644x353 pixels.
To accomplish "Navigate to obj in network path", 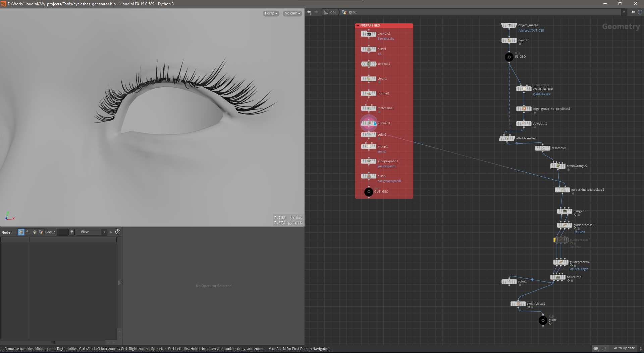I will [x=332, y=12].
